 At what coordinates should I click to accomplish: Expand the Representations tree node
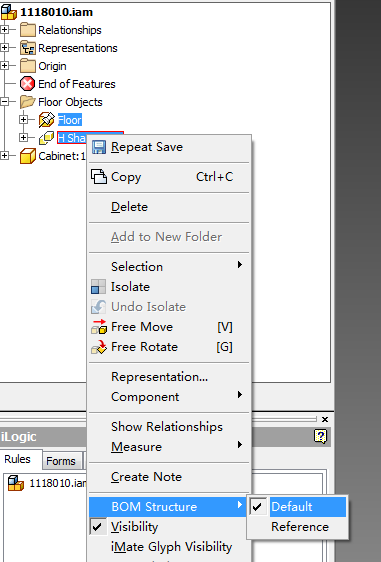[4, 47]
